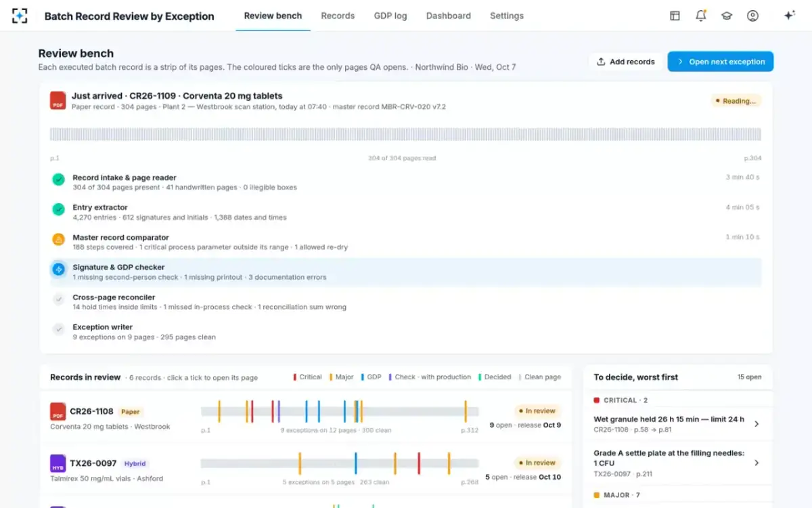Click the Critical legend swatch

pyautogui.click(x=294, y=377)
